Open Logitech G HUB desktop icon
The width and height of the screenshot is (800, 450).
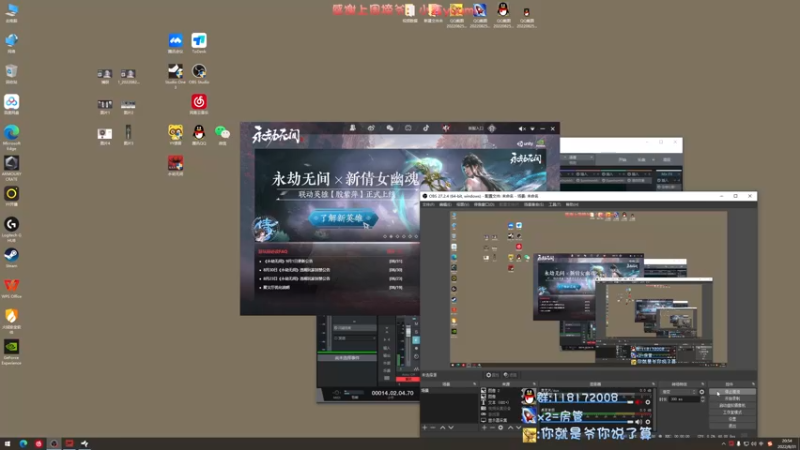click(11, 228)
